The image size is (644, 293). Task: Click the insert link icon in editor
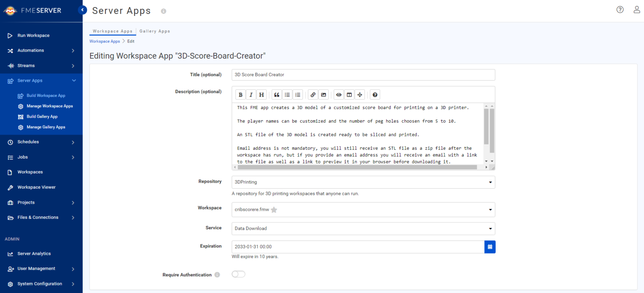[313, 95]
